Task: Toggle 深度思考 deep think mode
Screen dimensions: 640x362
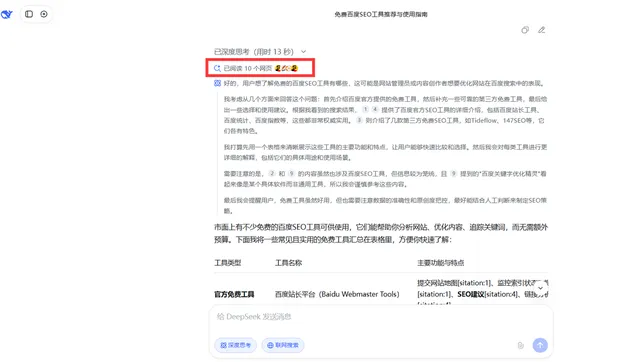Action: click(x=236, y=345)
